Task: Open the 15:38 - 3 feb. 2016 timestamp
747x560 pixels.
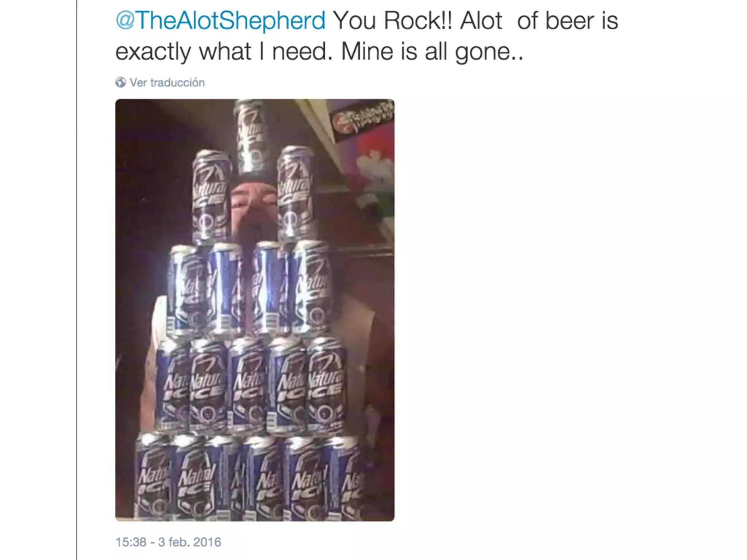Action: [x=168, y=542]
